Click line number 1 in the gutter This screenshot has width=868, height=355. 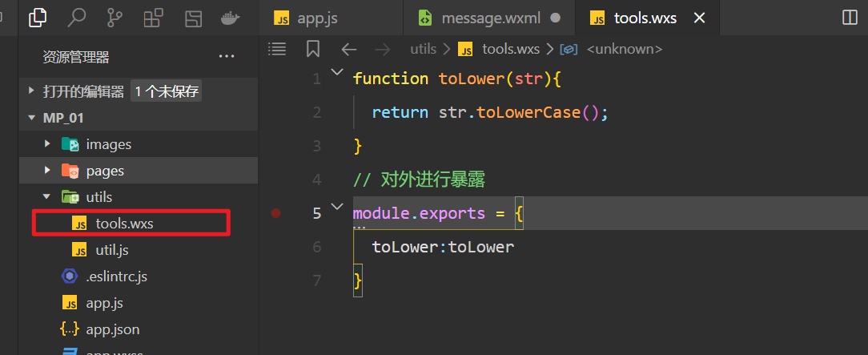[316, 79]
